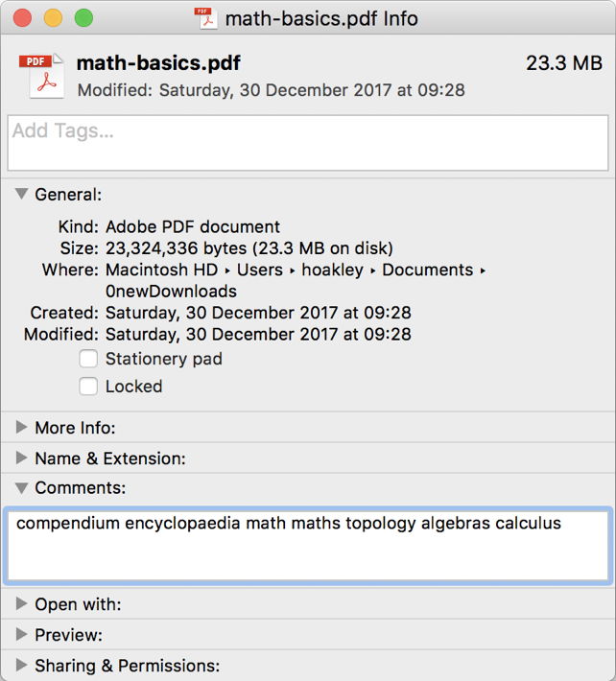Click the small PDF icon in title bar

point(204,18)
